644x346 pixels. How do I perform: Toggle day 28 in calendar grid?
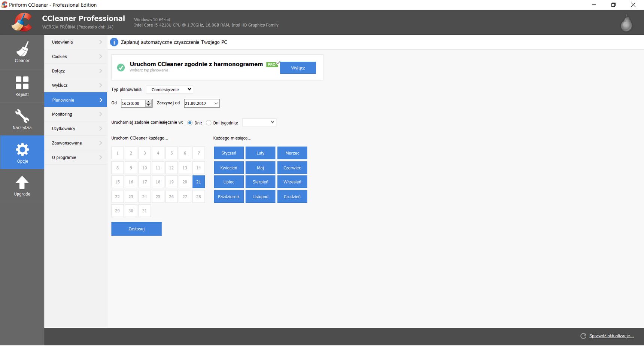198,196
